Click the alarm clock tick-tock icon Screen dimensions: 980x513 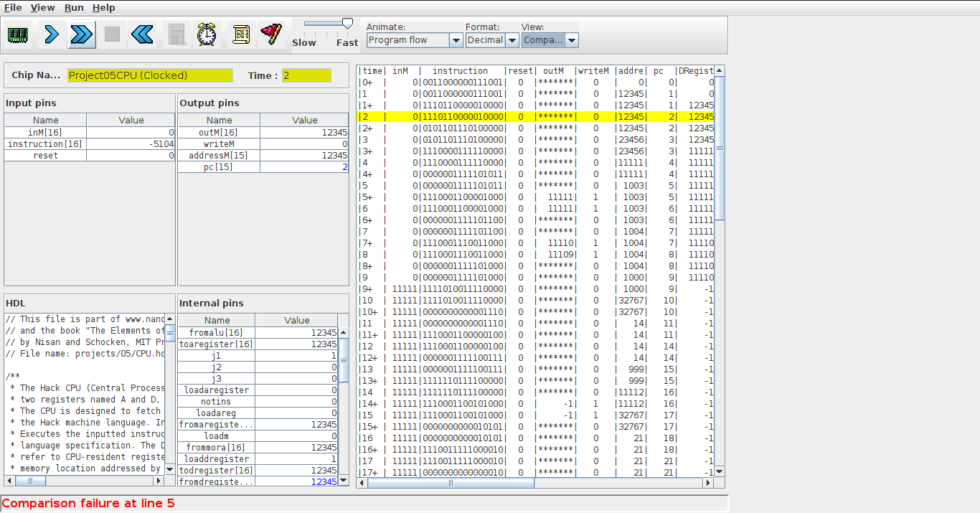(207, 34)
